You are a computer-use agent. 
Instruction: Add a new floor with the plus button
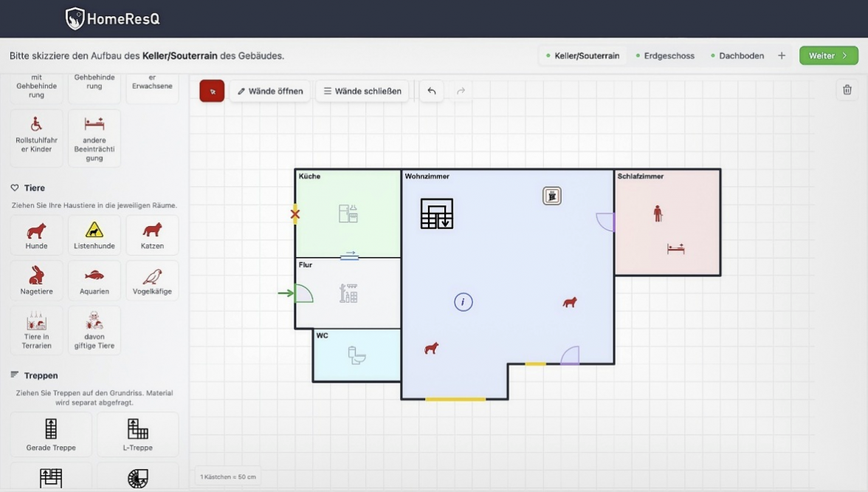(x=782, y=56)
